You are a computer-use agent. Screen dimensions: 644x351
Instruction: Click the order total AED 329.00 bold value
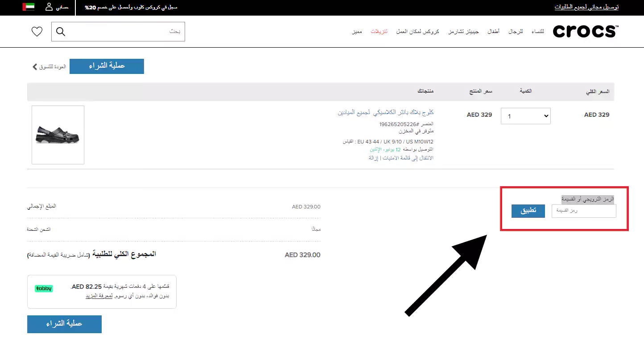tap(302, 255)
